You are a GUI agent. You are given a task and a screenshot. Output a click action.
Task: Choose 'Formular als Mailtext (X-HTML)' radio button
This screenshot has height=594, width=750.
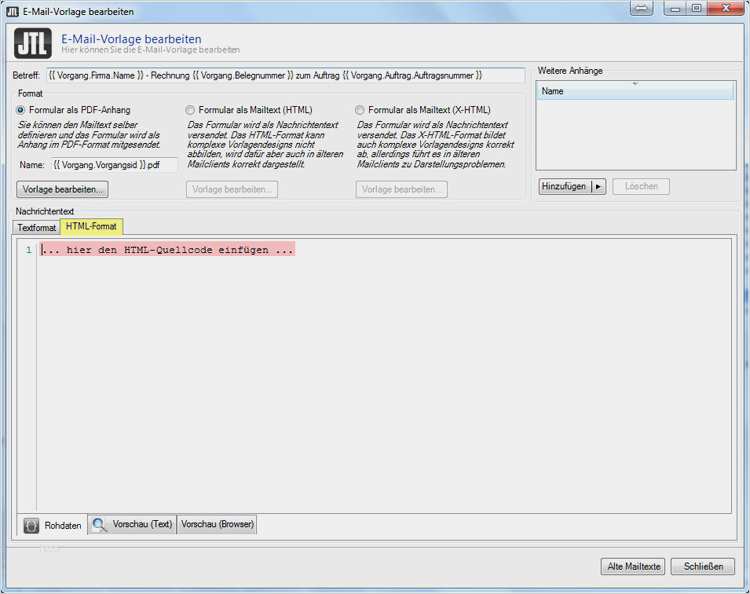360,110
